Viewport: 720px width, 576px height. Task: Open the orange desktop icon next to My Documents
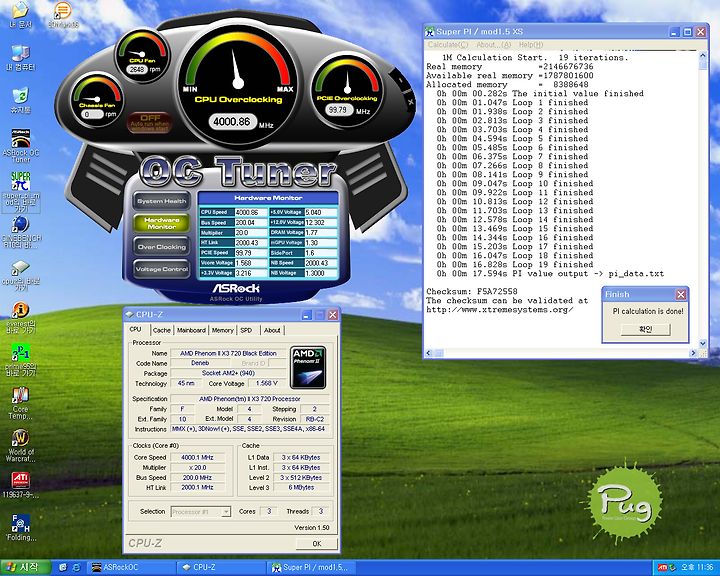63,15
